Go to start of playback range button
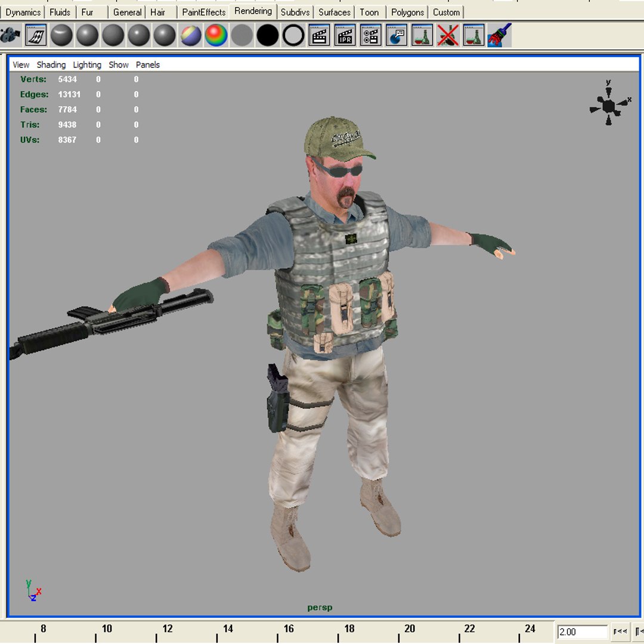 620,631
